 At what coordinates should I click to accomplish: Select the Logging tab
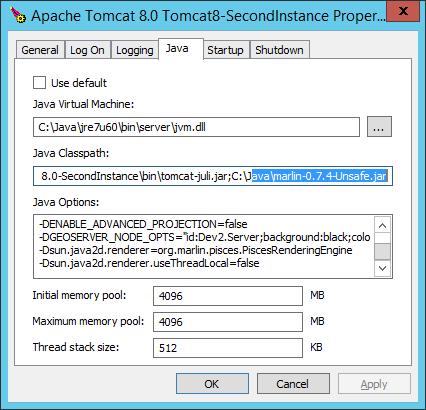[x=135, y=50]
